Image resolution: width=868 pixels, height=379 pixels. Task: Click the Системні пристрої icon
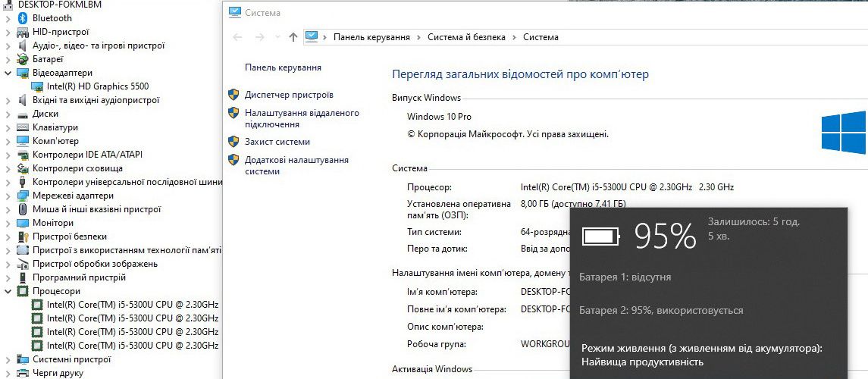[x=23, y=359]
